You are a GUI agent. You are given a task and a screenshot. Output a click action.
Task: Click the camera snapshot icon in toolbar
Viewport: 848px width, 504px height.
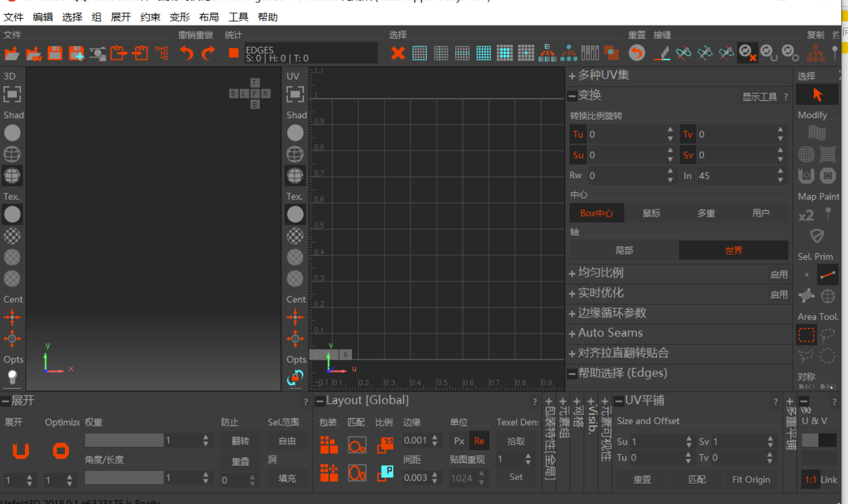coord(98,54)
